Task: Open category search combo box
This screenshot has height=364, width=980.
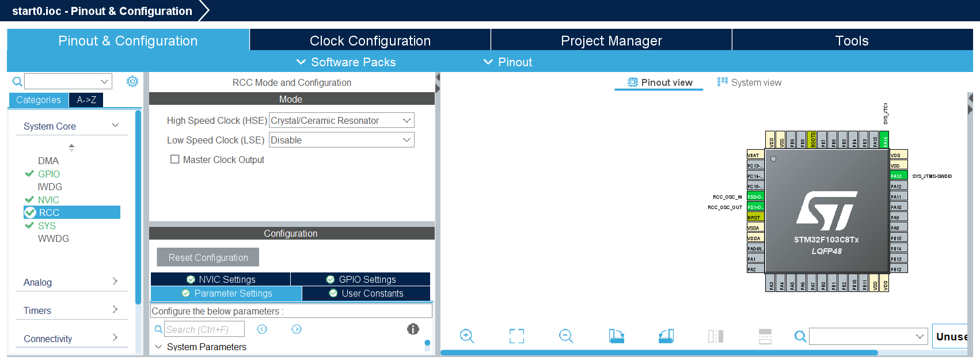Action: [x=68, y=81]
